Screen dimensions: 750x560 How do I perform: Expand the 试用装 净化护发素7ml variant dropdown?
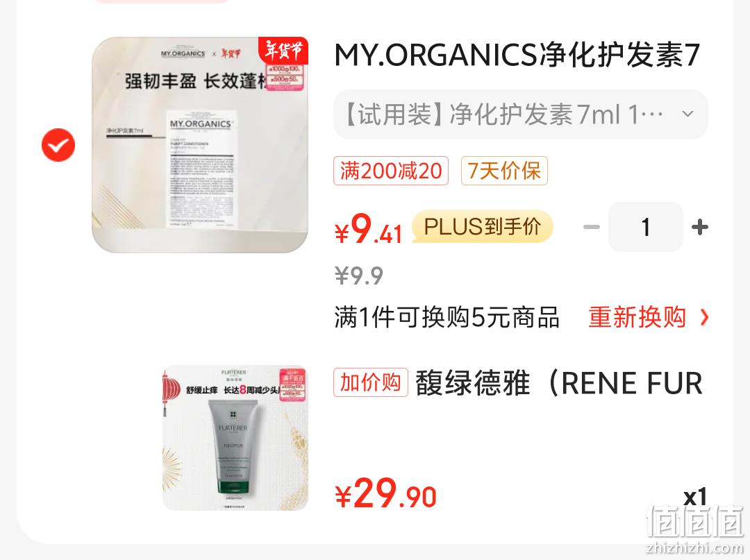click(520, 114)
